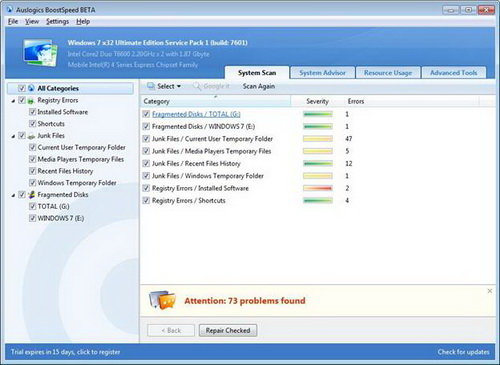The height and width of the screenshot is (365, 500).
Task: Switch to the System Advisor tab
Action: [x=322, y=73]
